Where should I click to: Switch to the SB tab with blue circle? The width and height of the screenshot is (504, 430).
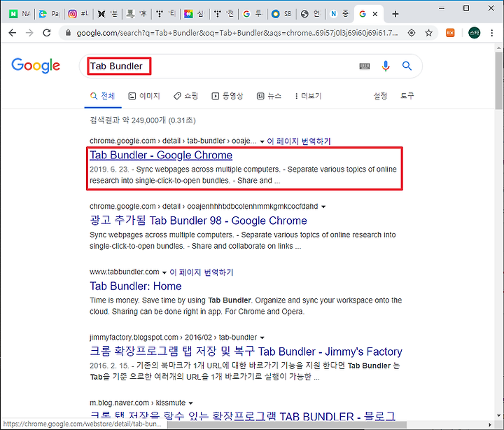pyautogui.click(x=281, y=14)
